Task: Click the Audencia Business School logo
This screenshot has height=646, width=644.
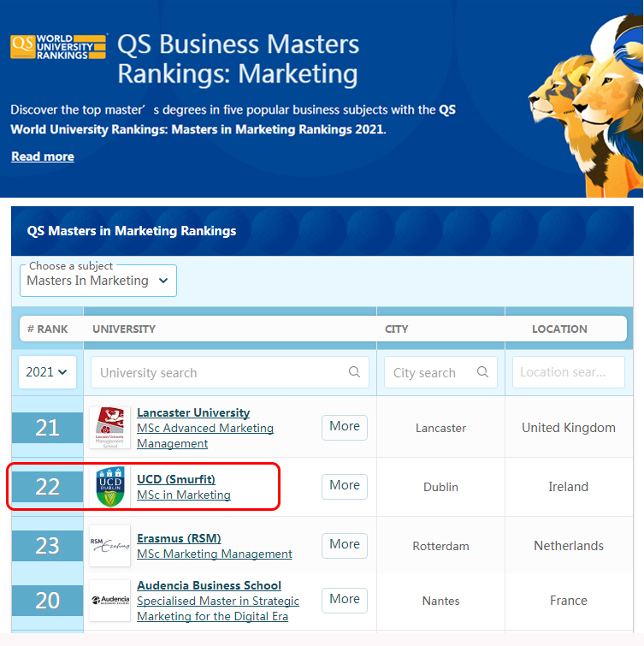Action: pyautogui.click(x=109, y=601)
